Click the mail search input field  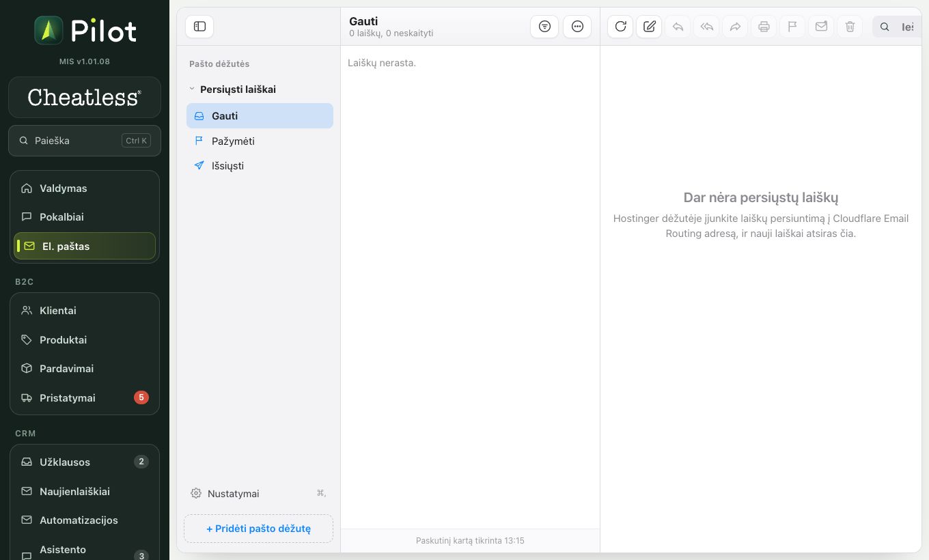point(897,27)
